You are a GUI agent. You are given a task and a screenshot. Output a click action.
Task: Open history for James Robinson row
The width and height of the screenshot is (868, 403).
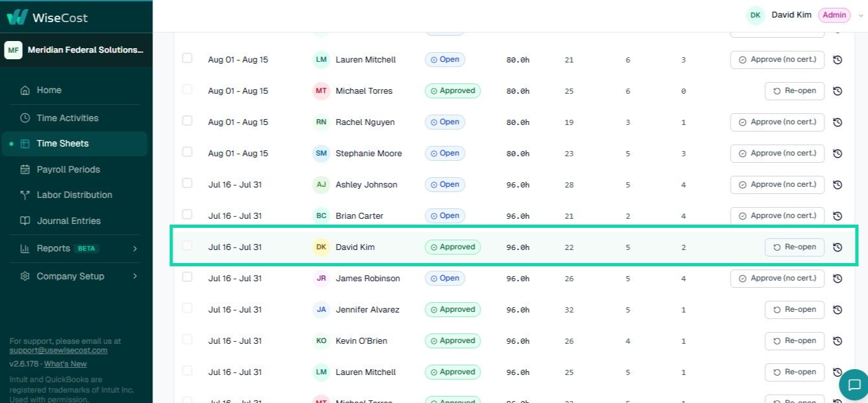837,279
